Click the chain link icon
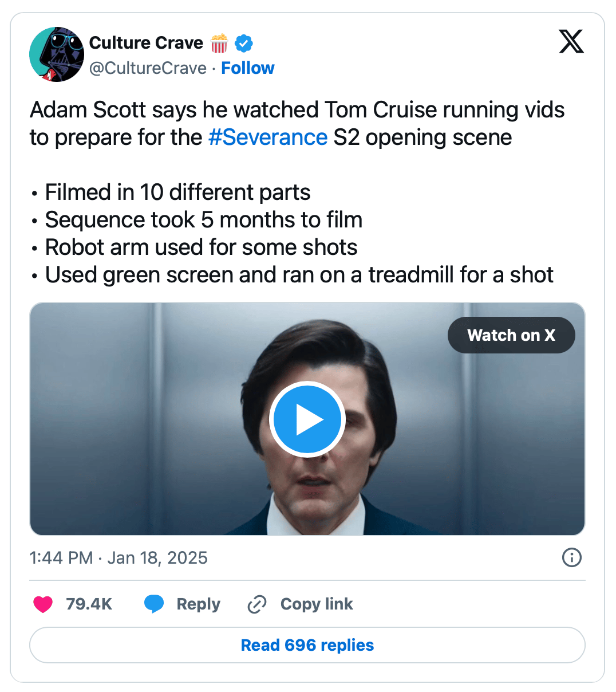The width and height of the screenshot is (616, 692). pos(256,604)
